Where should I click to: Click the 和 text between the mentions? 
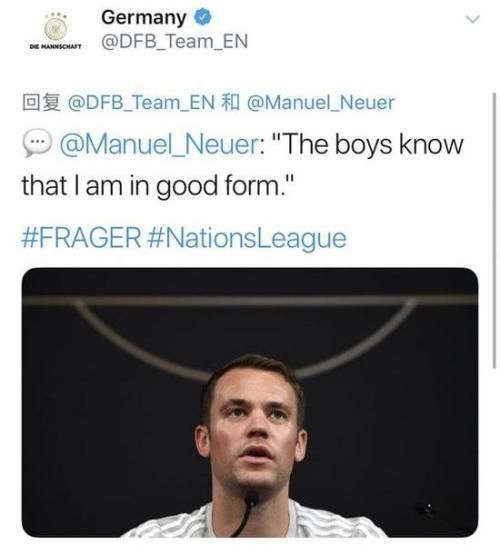click(x=230, y=103)
